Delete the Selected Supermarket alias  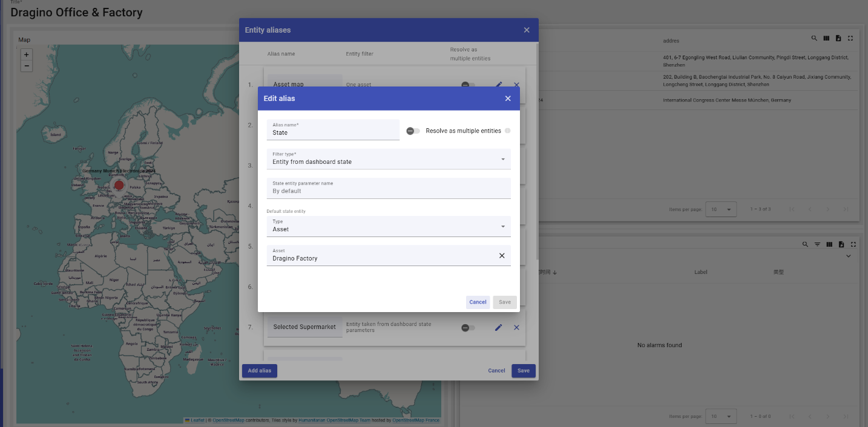(x=516, y=327)
